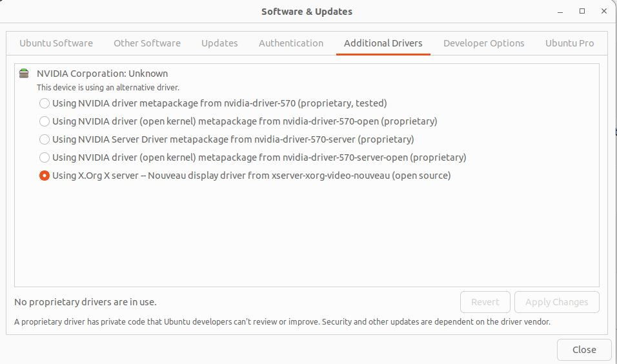Select the nvidia-driver-570-server radio option
617x364 pixels.
[x=45, y=139]
